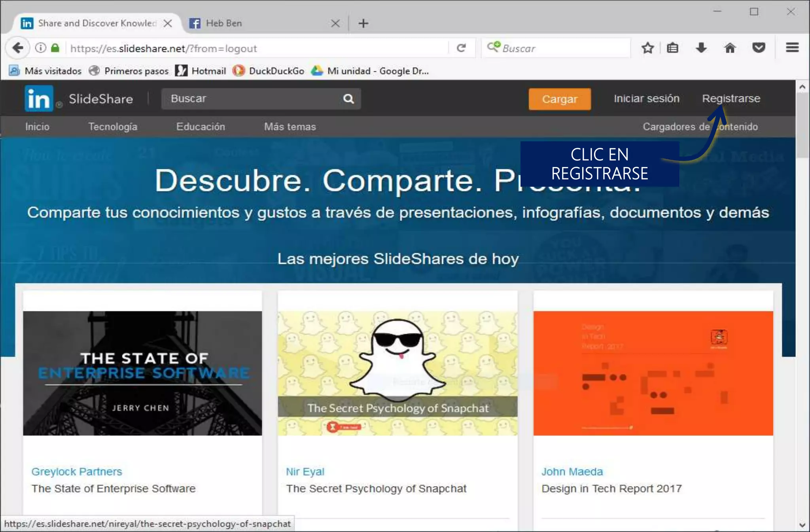
Task: Click in the SlideShare Buscar search field
Action: 253,98
